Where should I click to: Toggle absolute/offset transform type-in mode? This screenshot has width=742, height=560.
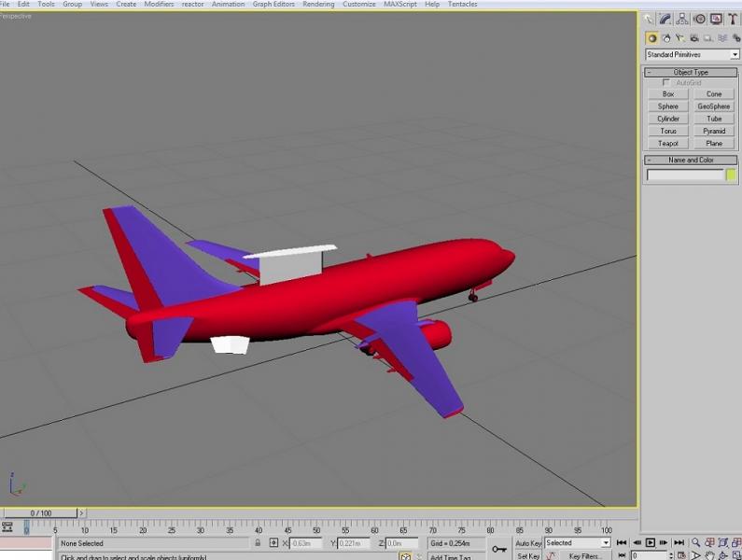point(273,543)
